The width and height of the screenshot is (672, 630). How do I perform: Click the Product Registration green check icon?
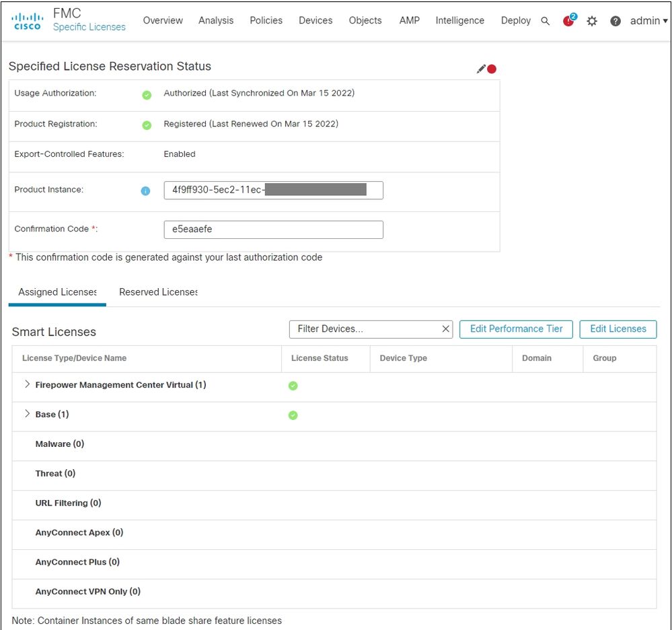(x=147, y=125)
